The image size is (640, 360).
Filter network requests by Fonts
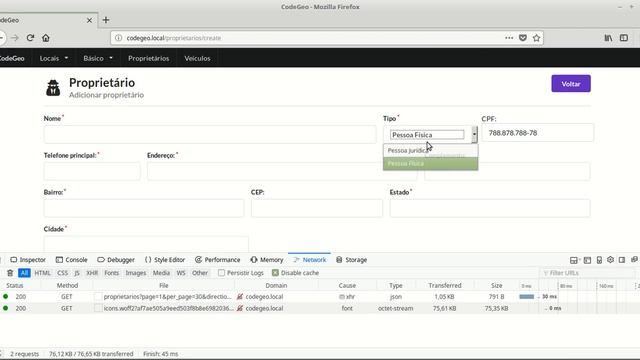pos(111,273)
